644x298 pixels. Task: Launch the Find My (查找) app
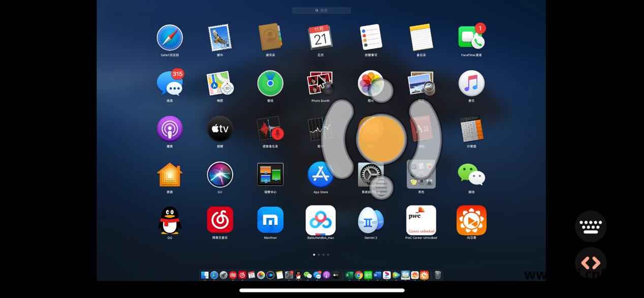(x=270, y=83)
